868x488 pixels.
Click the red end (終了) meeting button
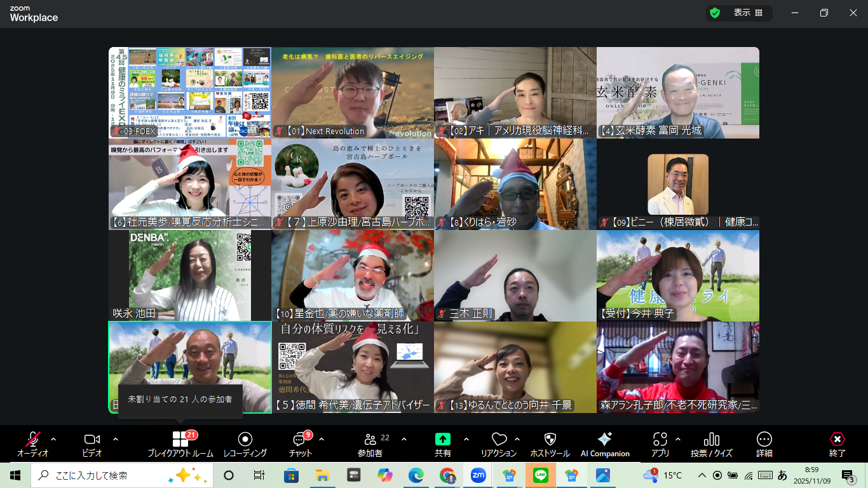837,440
